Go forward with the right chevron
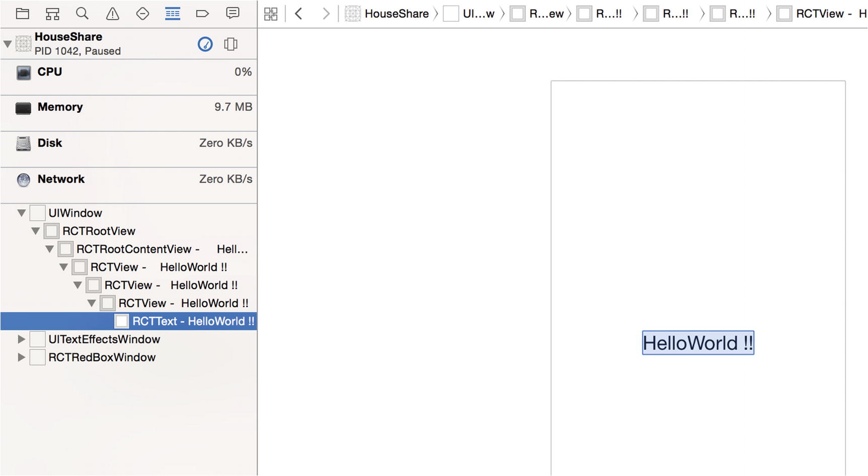This screenshot has height=476, width=868. [x=326, y=14]
